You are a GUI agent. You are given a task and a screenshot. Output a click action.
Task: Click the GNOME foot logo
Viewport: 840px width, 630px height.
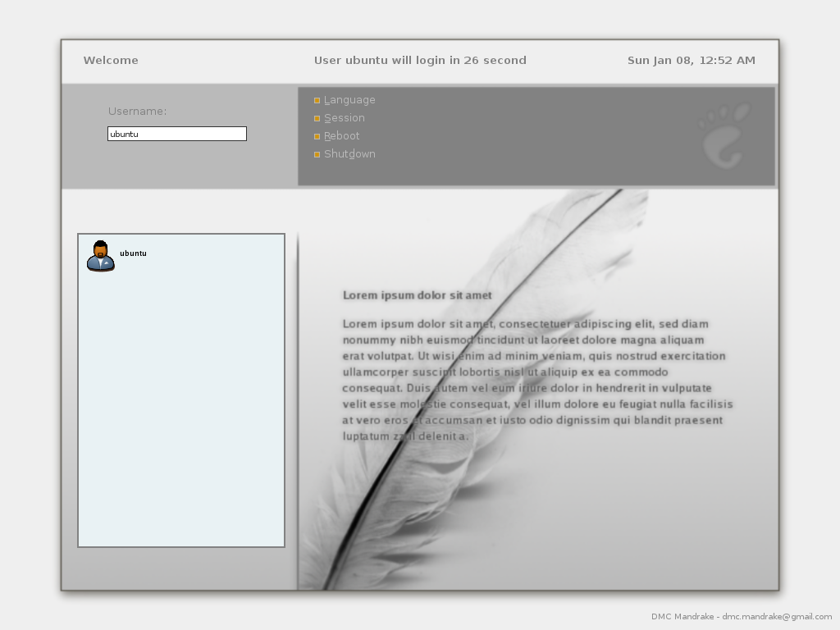[x=725, y=134]
